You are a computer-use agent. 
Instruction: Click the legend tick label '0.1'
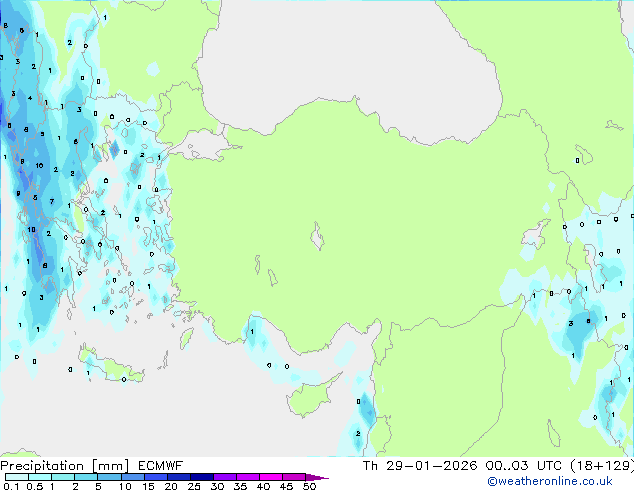point(11,486)
